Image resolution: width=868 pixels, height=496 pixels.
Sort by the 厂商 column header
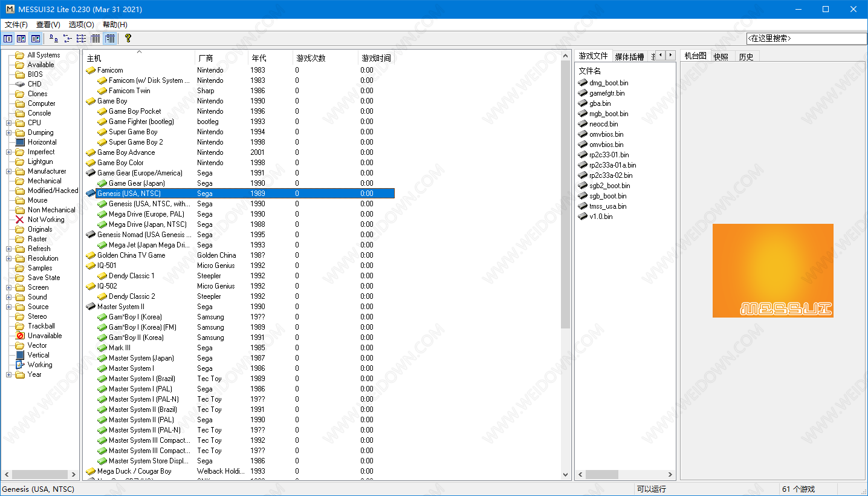click(222, 58)
